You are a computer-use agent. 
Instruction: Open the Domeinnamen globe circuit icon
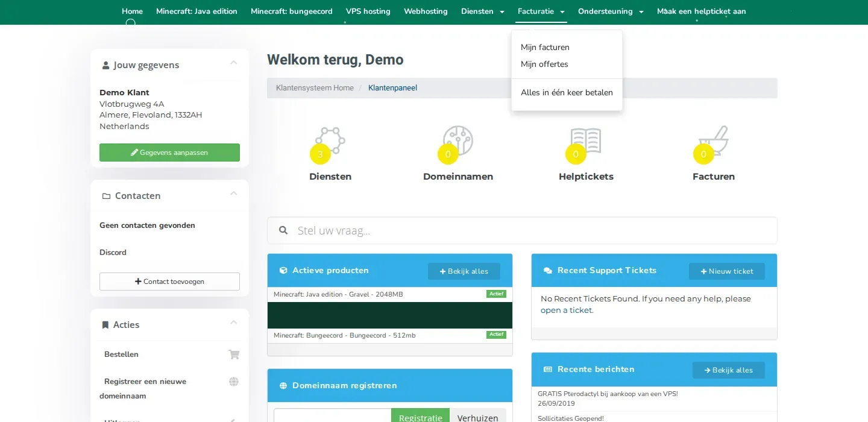coord(458,140)
